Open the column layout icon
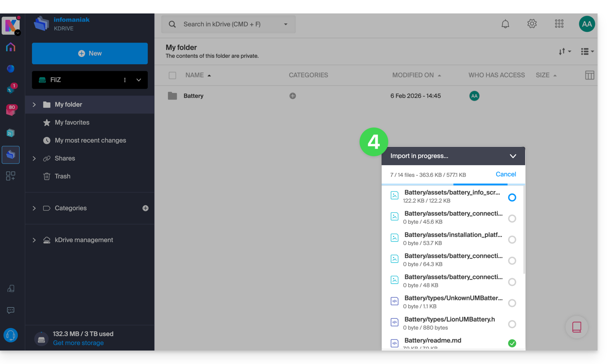Image resolution: width=611 pixels, height=364 pixels. point(589,75)
